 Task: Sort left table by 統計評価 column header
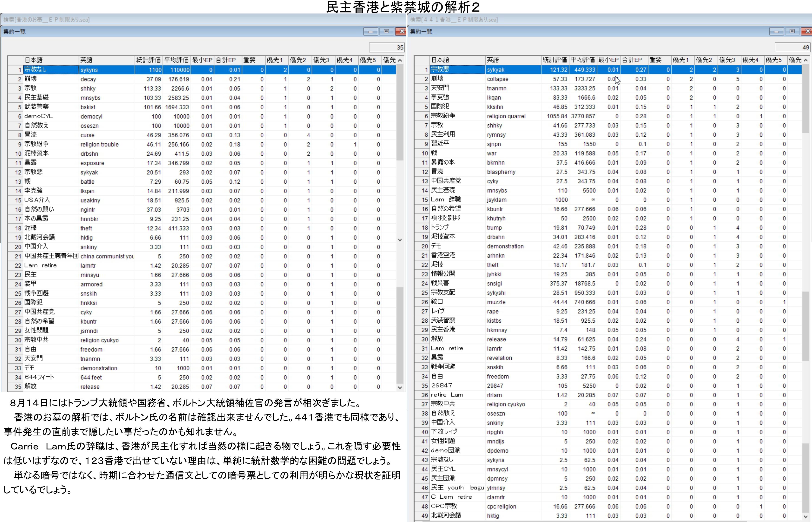tap(148, 60)
